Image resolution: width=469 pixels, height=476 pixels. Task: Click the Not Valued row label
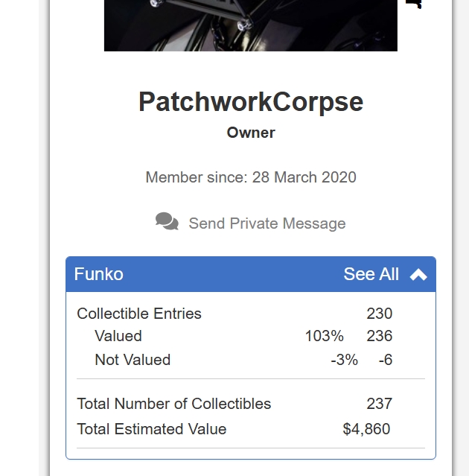(x=133, y=360)
